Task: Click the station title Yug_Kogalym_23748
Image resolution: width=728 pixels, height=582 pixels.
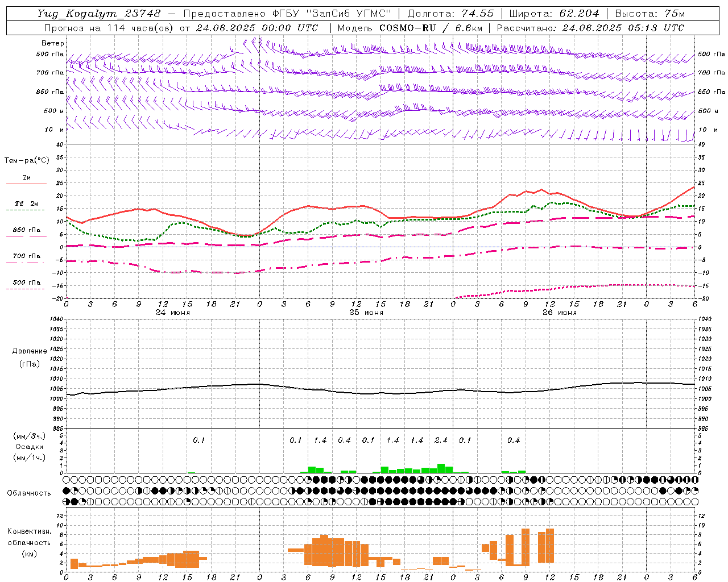Action: pyautogui.click(x=99, y=14)
